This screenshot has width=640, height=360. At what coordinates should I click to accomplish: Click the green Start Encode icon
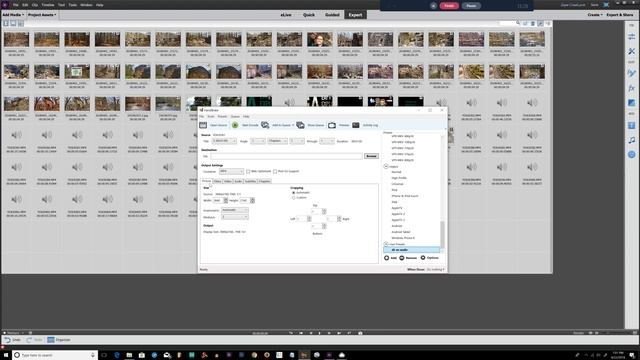[x=235, y=125]
